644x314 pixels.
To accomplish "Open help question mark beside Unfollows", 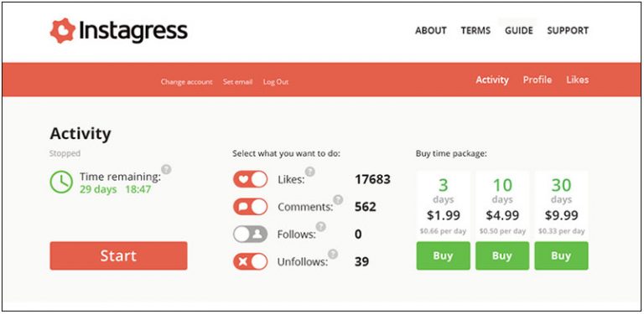I will pyautogui.click(x=333, y=255).
